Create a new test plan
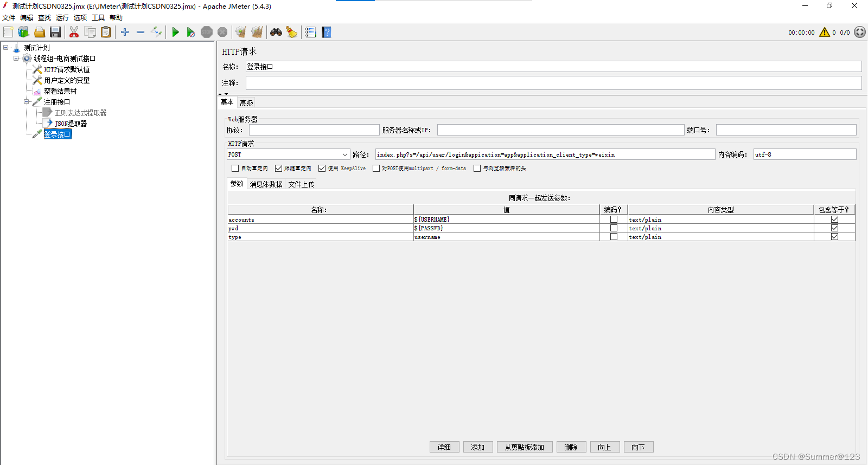Image resolution: width=868 pixels, height=465 pixels. (x=8, y=32)
